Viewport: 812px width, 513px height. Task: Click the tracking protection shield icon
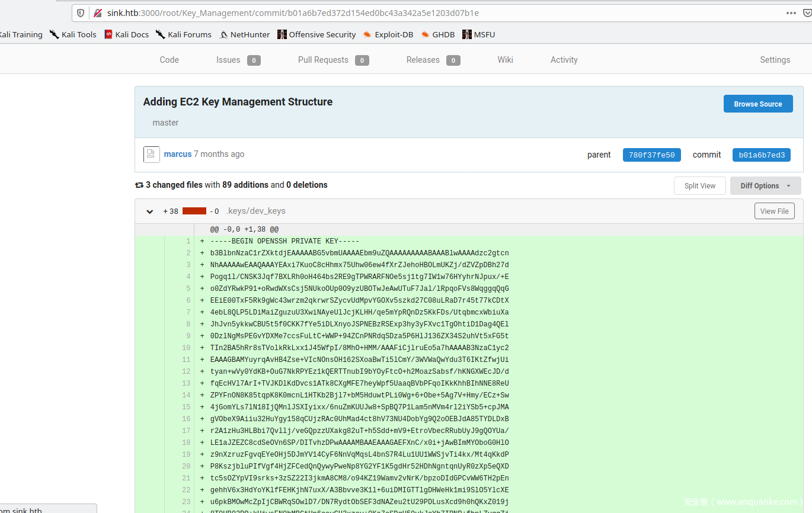(x=81, y=13)
